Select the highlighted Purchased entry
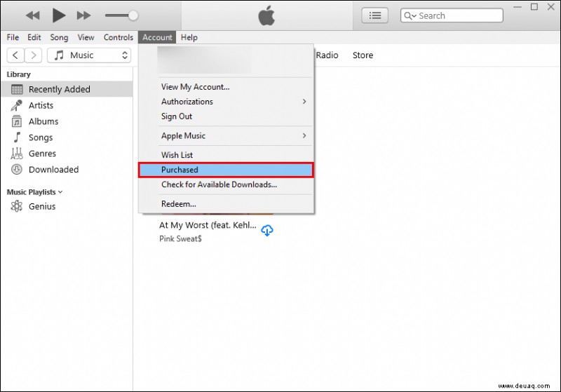 (x=226, y=170)
